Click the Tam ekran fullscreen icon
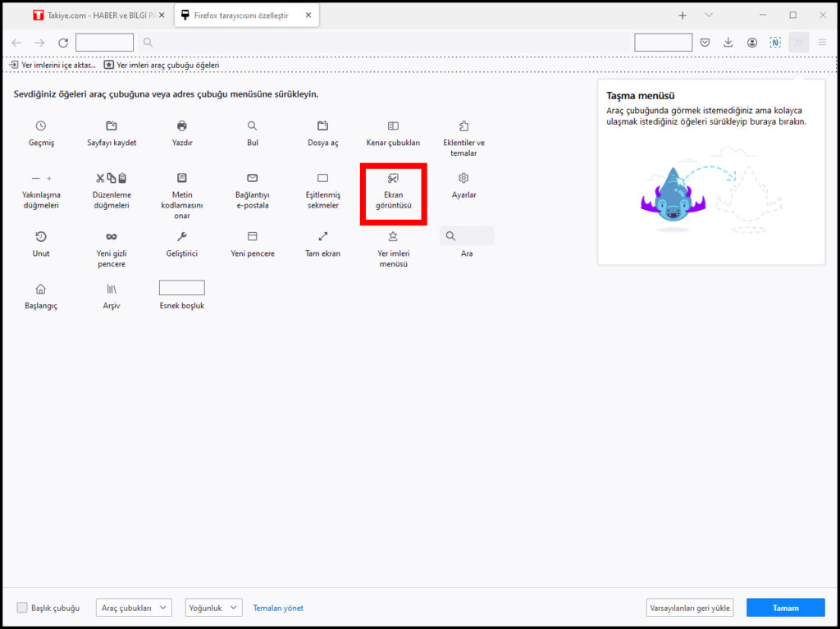 (322, 236)
